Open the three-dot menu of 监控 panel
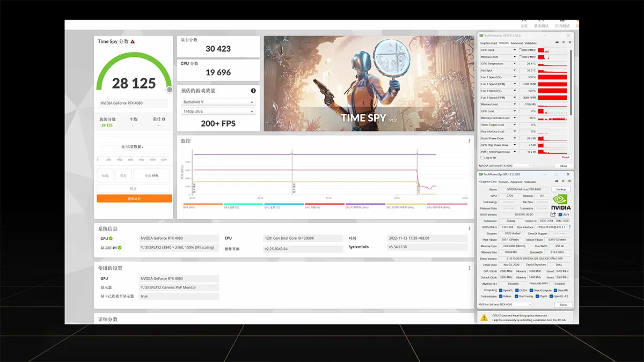 coord(469,141)
